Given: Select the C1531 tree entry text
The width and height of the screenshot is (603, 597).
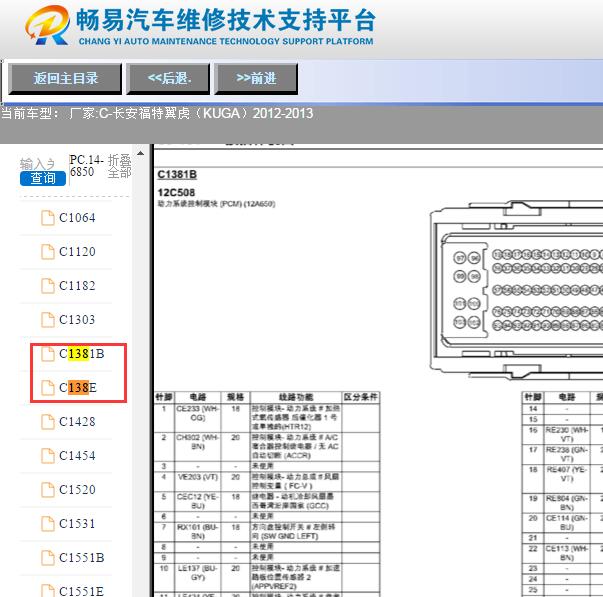Looking at the screenshot, I should pyautogui.click(x=77, y=524).
